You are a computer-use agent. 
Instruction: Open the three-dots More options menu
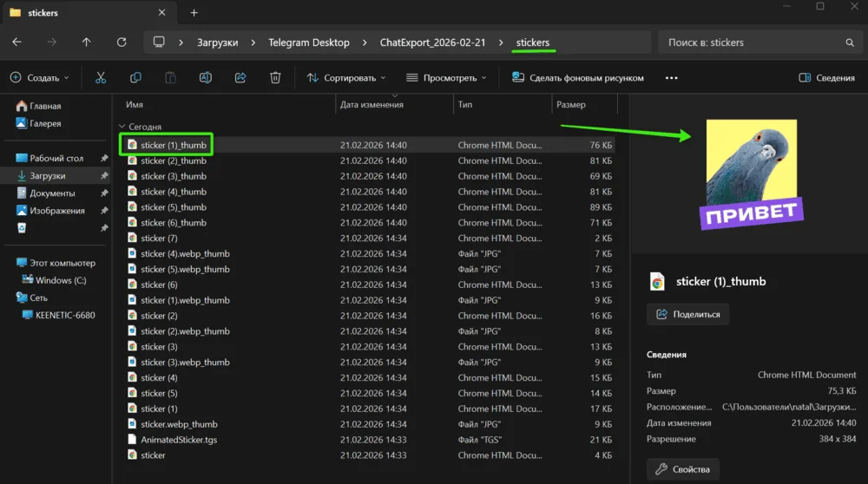[671, 78]
